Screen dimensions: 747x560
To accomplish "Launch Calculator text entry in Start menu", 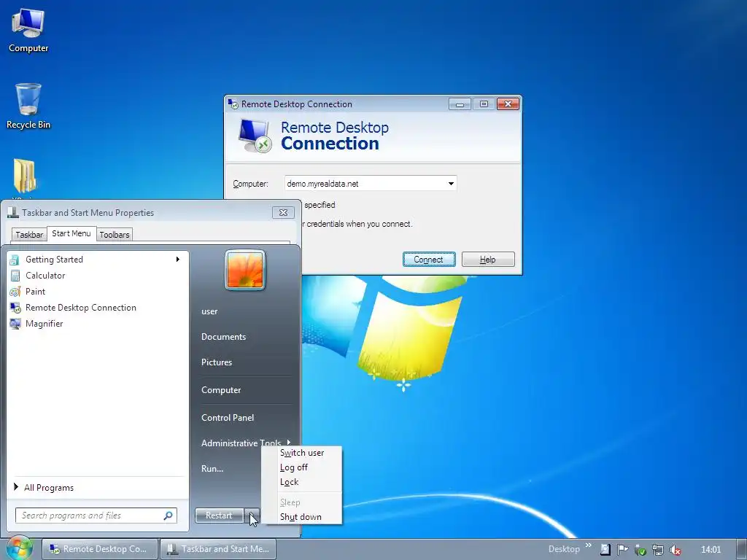I will point(45,276).
